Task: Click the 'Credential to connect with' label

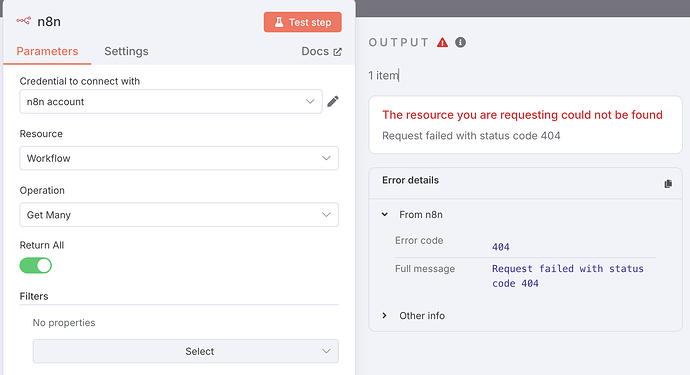Action: [x=80, y=81]
